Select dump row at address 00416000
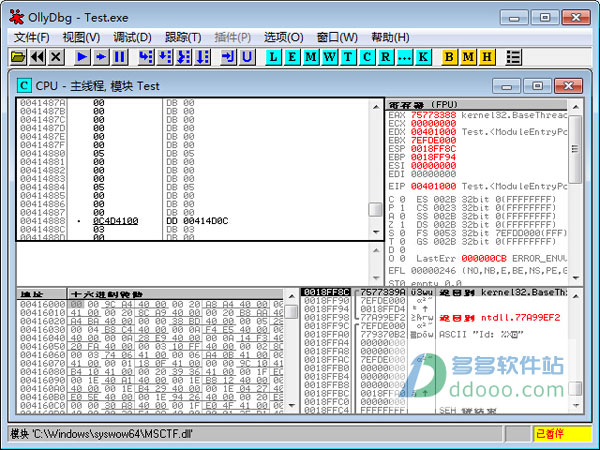Screen dimensions: 600x450 tap(42, 304)
